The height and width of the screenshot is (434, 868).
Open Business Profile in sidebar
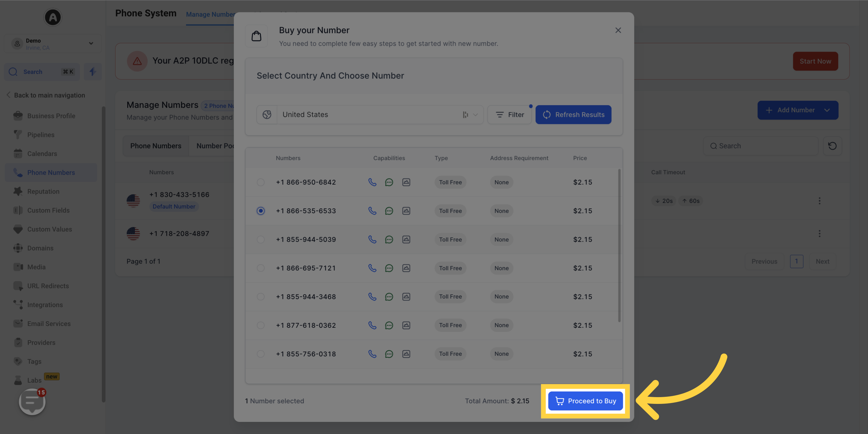(x=51, y=116)
